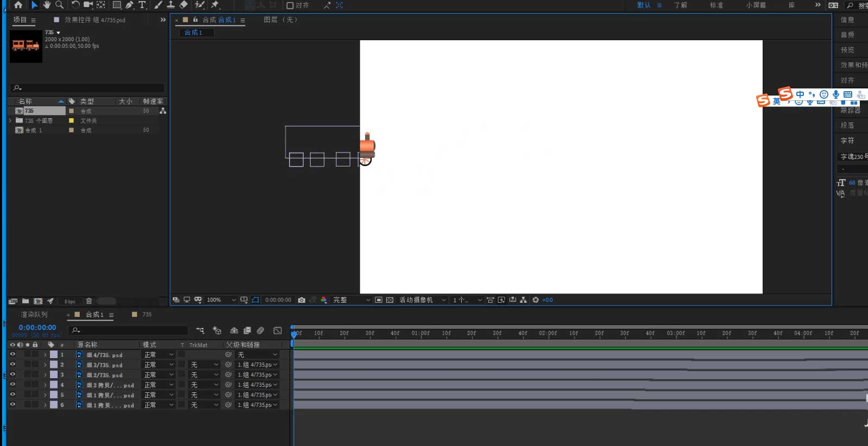Enable the 对齐 snapping checkbox

coord(290,5)
